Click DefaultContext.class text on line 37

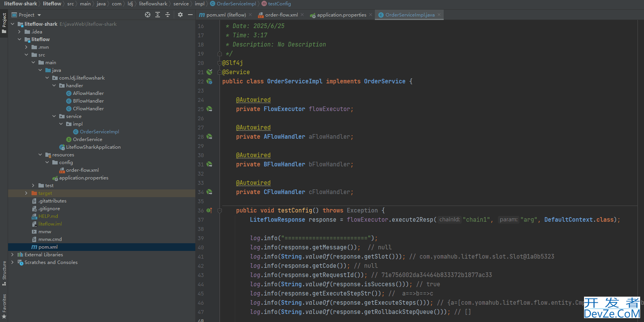[579, 219]
